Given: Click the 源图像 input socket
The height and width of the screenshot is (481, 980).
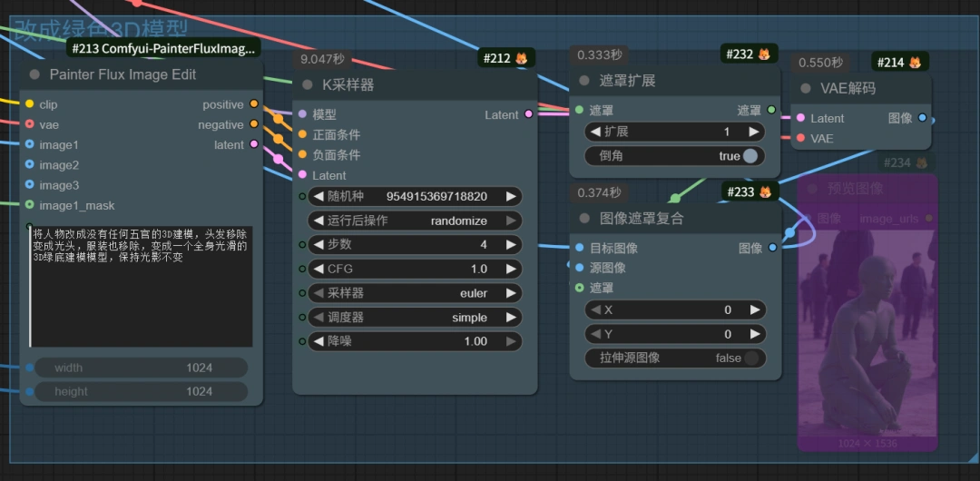Looking at the screenshot, I should click(x=579, y=268).
